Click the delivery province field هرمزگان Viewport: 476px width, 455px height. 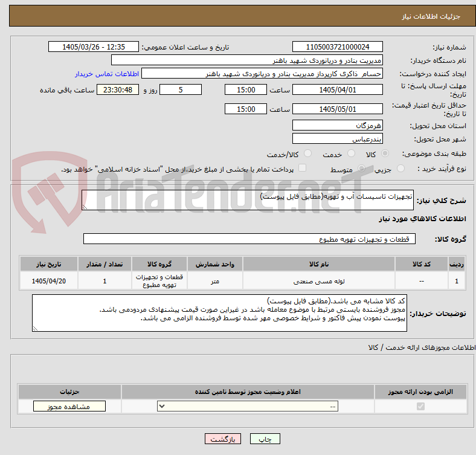(337, 125)
